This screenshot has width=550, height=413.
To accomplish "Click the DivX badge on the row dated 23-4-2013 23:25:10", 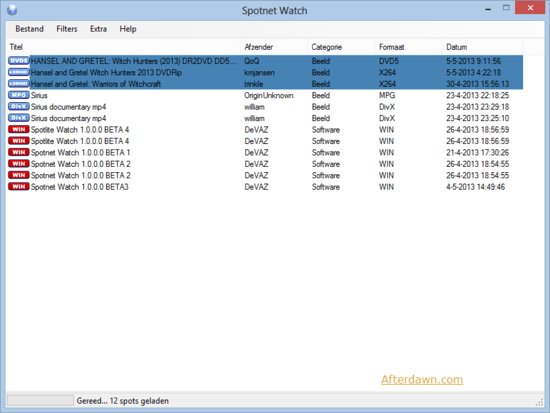I will pos(19,118).
